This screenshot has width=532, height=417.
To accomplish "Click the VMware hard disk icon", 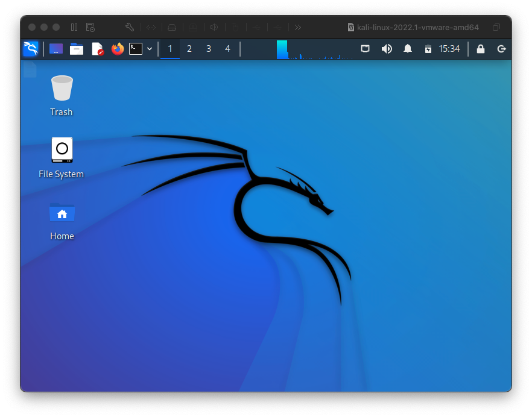I will [x=172, y=28].
